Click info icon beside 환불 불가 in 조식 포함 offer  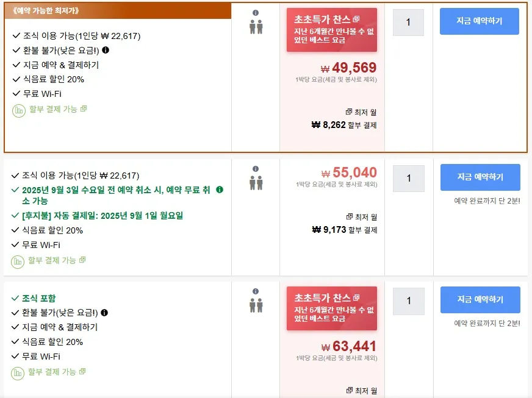[105, 313]
